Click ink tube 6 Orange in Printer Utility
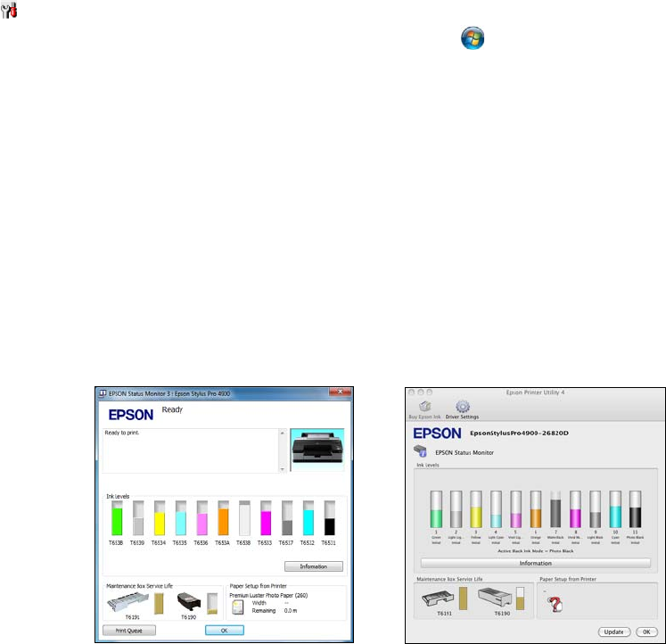Image resolution: width=666 pixels, height=644 pixels. [x=536, y=509]
